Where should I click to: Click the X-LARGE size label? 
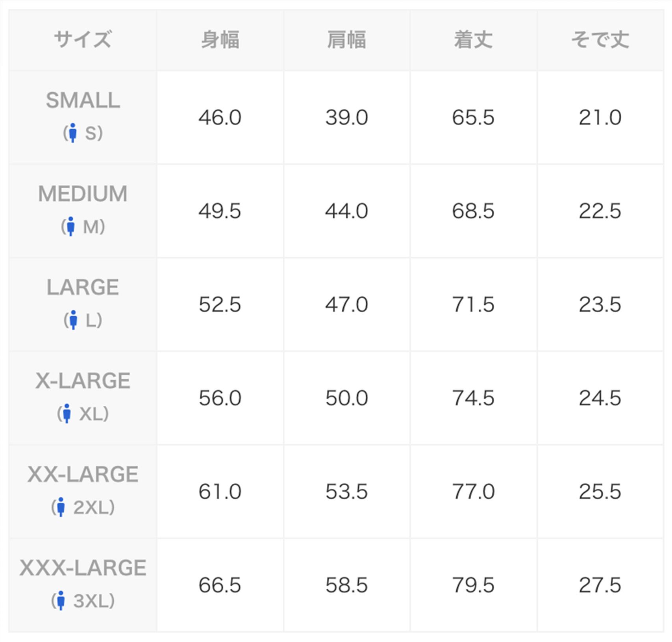tap(83, 381)
